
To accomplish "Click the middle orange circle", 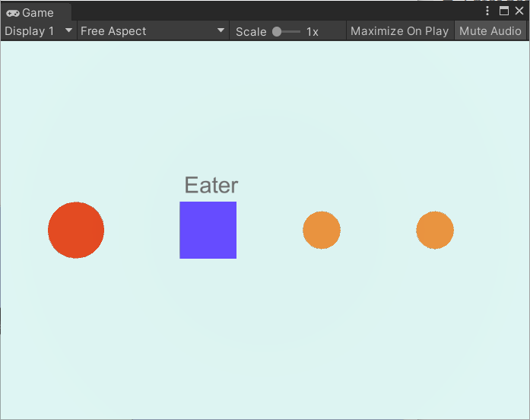I will [x=322, y=230].
